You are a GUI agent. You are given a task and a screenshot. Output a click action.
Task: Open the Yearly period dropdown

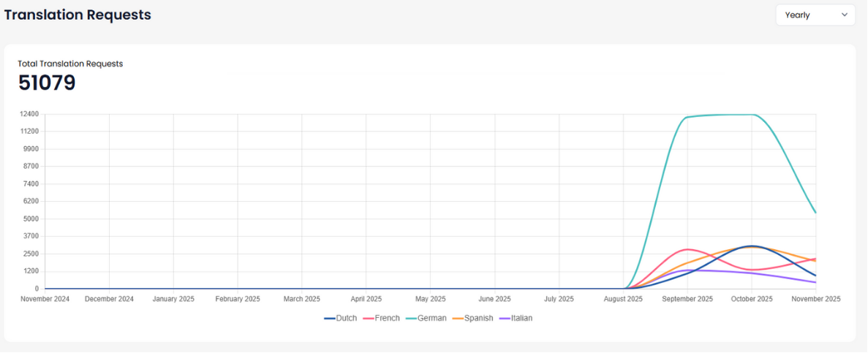coord(815,15)
